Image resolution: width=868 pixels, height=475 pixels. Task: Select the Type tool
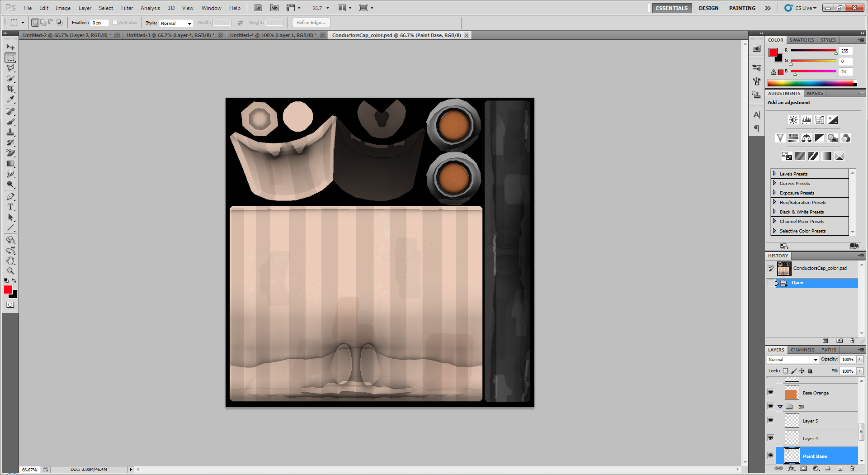[x=10, y=207]
